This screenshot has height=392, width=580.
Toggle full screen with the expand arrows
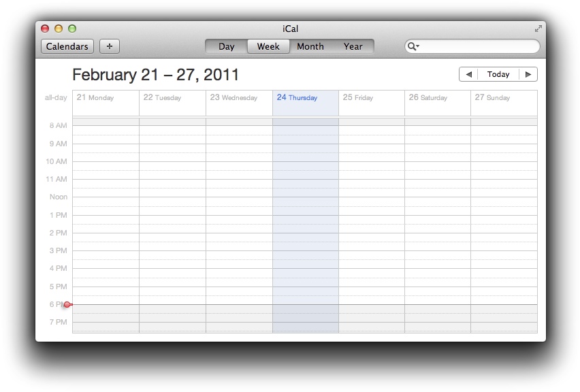click(538, 29)
